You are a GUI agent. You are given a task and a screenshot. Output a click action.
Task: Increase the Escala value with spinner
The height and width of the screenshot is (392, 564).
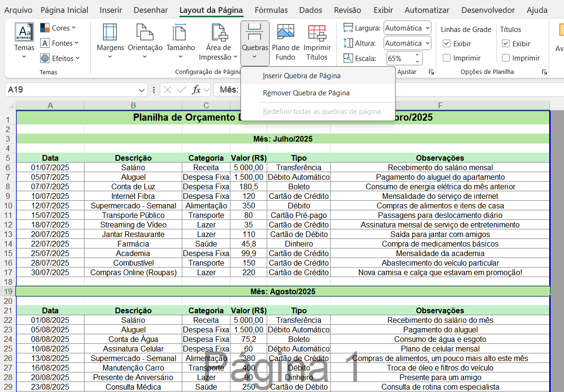418,55
